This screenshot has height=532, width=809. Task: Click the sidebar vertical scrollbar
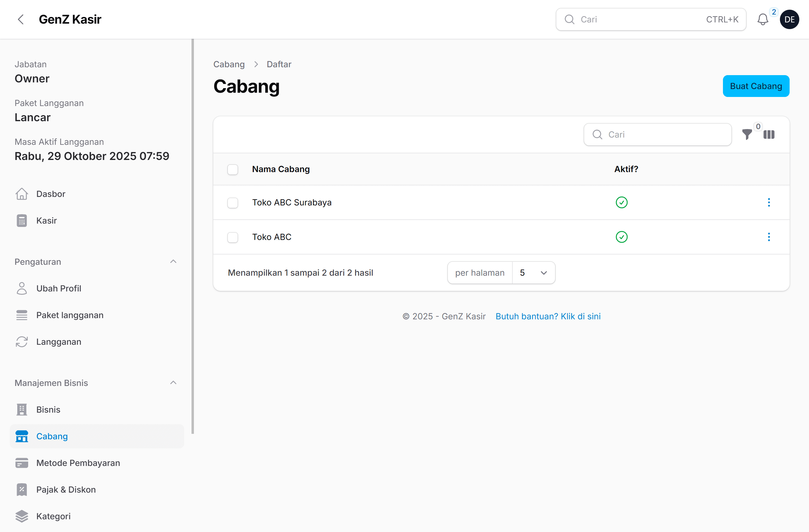193,236
